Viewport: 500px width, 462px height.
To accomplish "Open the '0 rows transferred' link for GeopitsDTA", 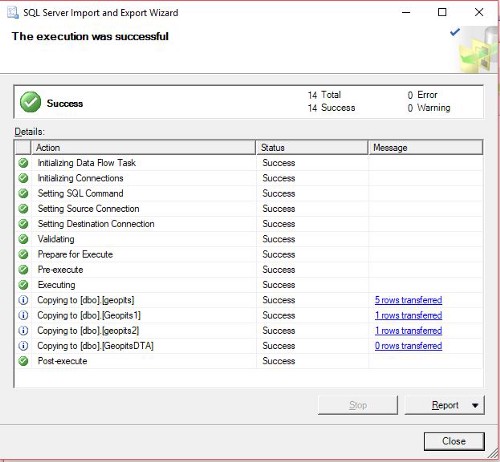I will tap(408, 346).
